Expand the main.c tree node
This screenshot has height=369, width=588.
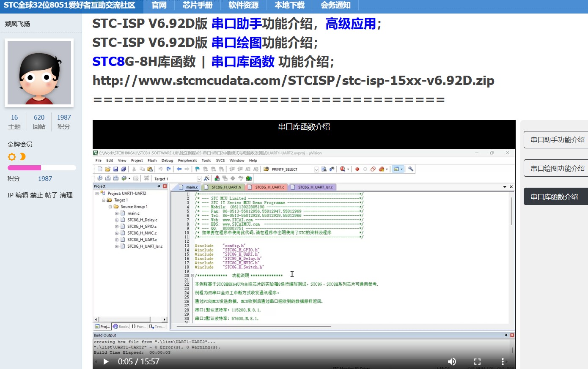[x=117, y=213]
